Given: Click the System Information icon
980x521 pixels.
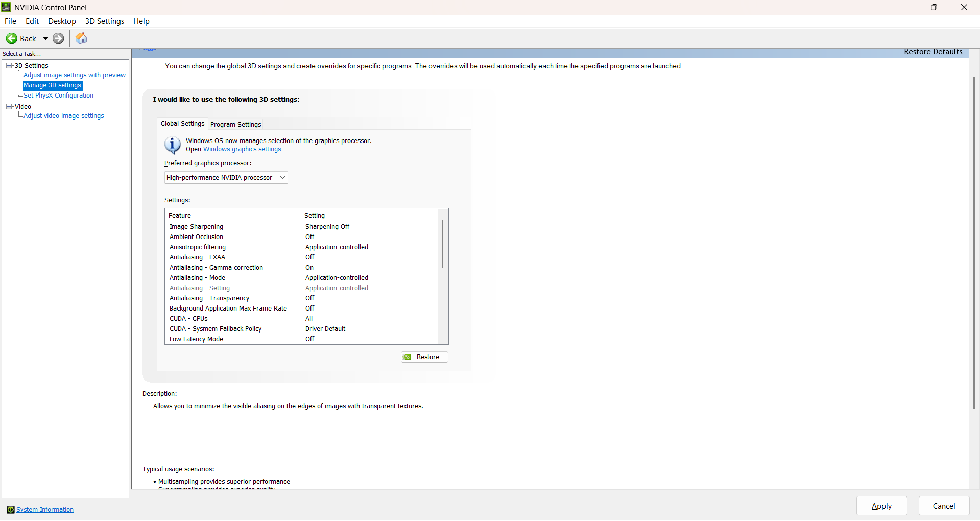Looking at the screenshot, I should click(10, 510).
